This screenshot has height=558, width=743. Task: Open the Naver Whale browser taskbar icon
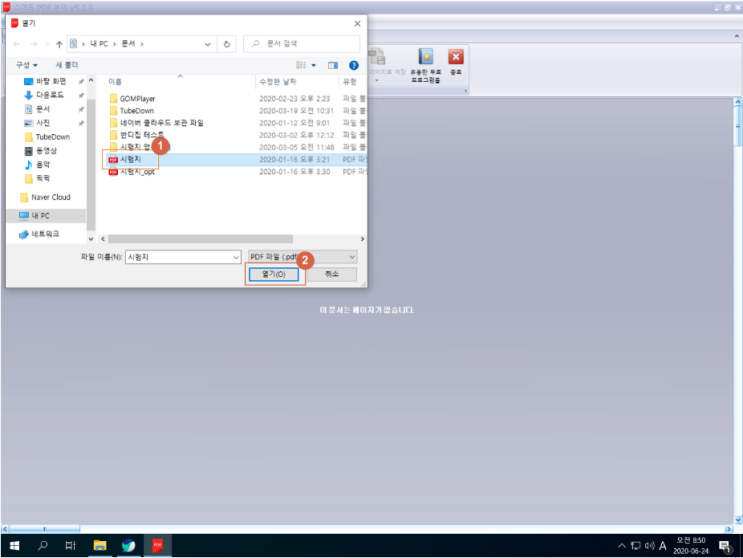(128, 546)
